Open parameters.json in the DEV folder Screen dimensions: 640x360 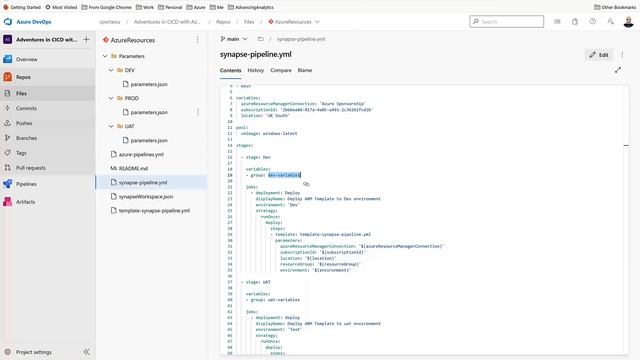[x=149, y=84]
